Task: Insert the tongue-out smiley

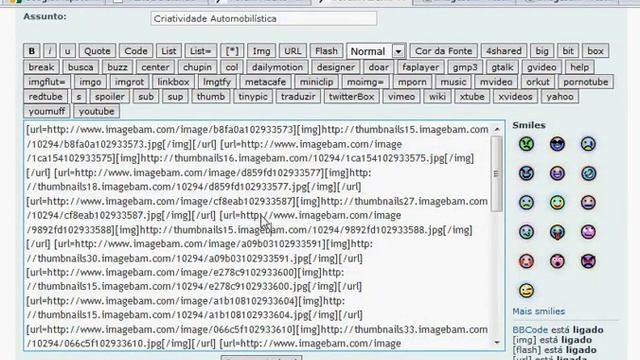Action: click(x=557, y=232)
